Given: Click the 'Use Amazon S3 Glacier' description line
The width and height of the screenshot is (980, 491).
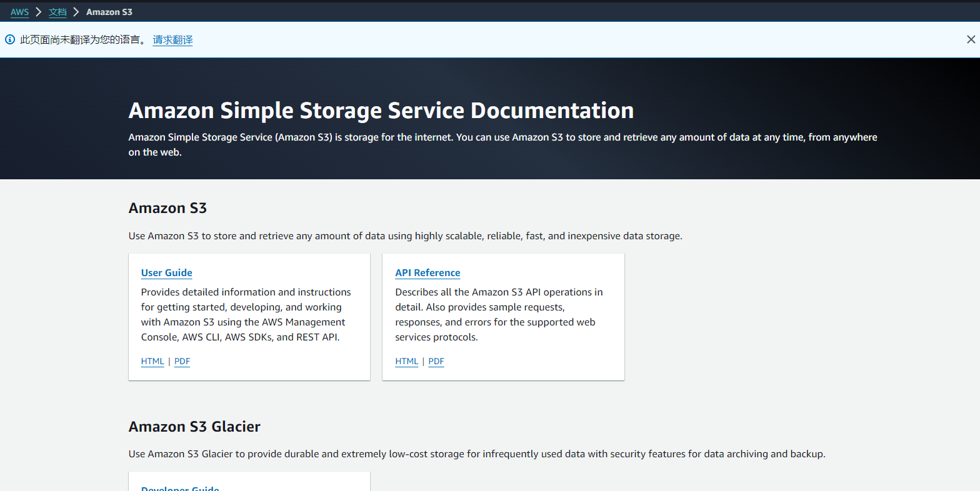Looking at the screenshot, I should pyautogui.click(x=477, y=454).
